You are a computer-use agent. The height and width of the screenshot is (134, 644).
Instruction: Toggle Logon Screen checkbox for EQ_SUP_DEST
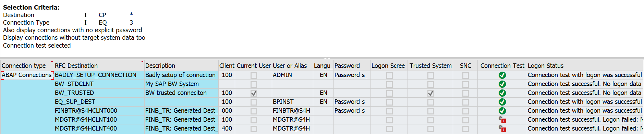pos(389,102)
